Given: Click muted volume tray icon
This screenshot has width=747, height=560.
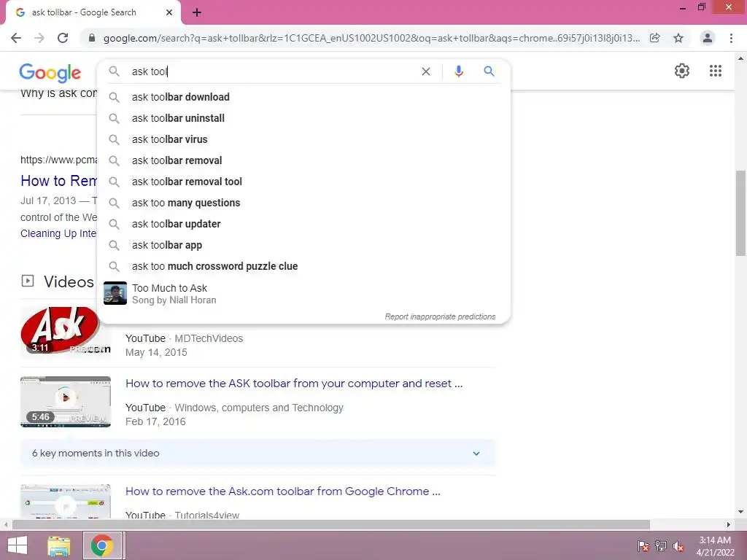Looking at the screenshot, I should [678, 545].
